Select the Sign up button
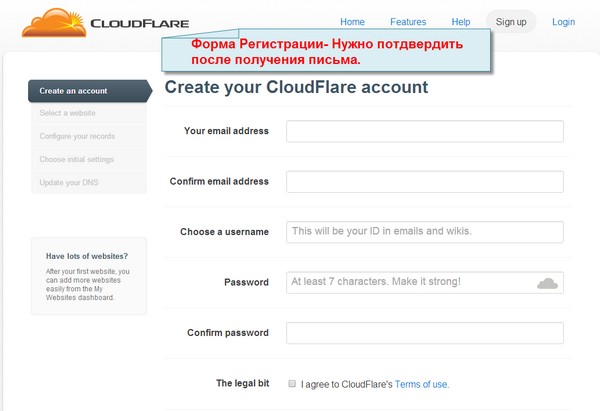Image resolution: width=600 pixels, height=411 pixels. tap(511, 22)
